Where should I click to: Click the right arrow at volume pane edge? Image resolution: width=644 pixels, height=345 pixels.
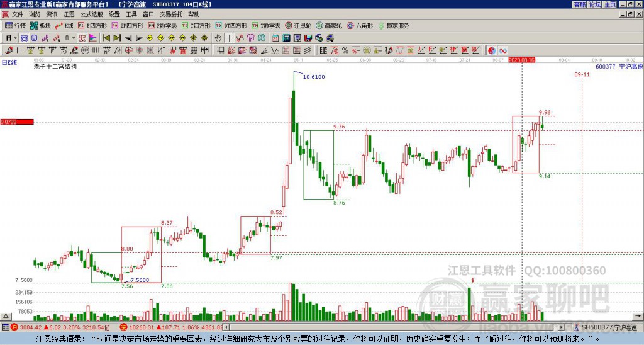tap(638, 316)
